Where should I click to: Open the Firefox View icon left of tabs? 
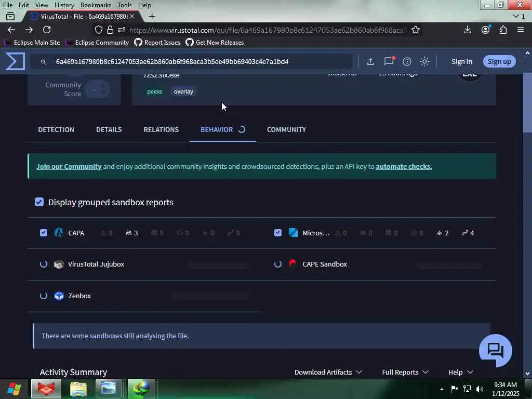point(10,16)
